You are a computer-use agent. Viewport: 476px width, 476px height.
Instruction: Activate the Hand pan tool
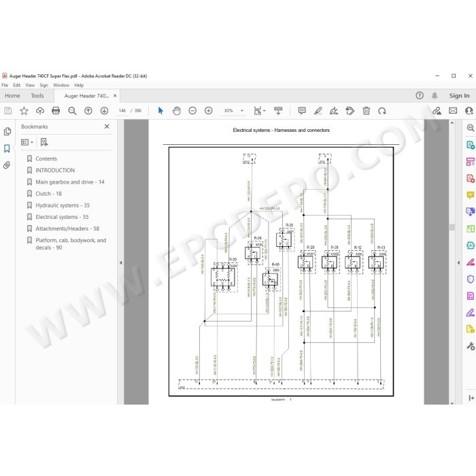click(176, 111)
